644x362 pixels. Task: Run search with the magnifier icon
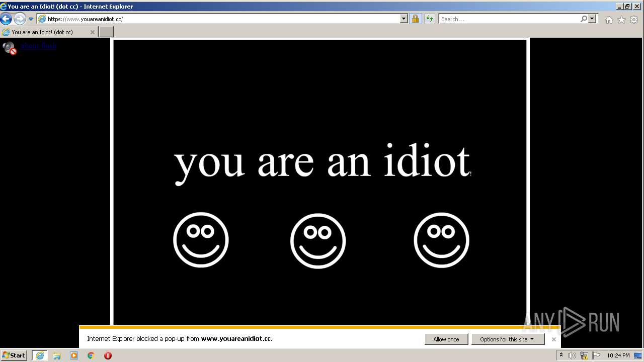pos(584,19)
